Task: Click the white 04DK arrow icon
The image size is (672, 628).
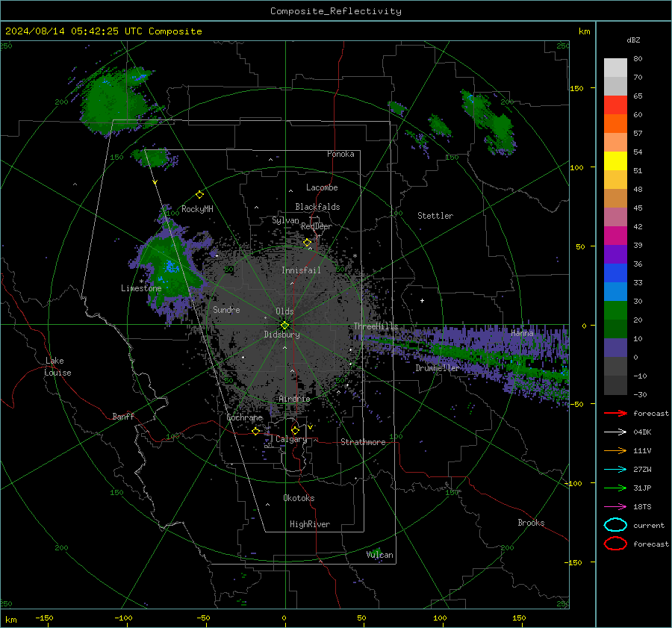Action: [x=615, y=432]
